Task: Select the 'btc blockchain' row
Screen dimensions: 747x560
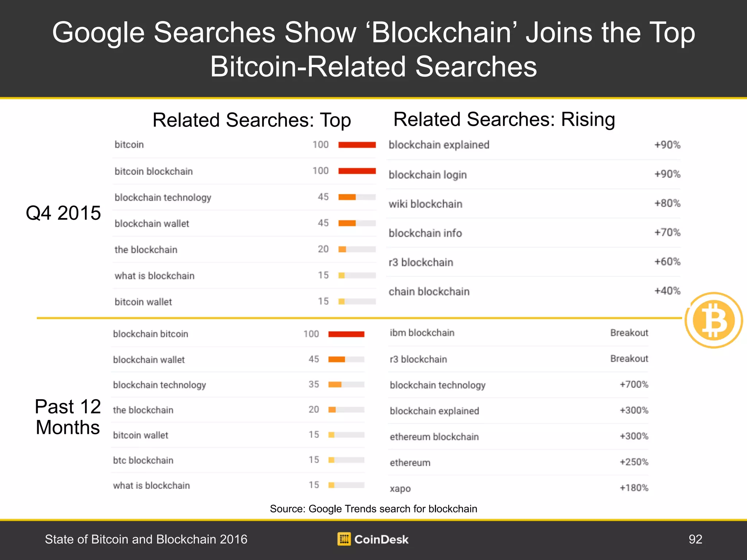Action: click(x=238, y=460)
